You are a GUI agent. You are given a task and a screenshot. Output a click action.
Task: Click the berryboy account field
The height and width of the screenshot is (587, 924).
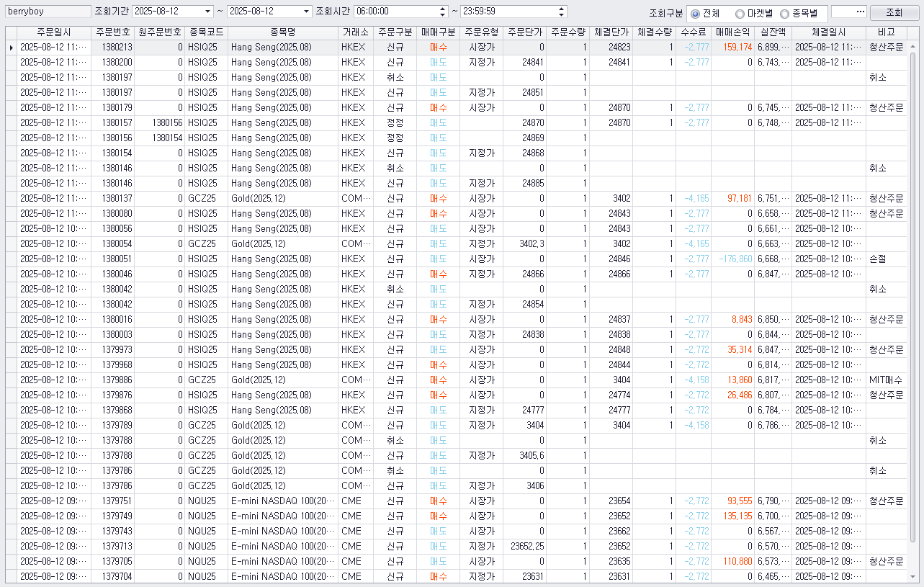[48, 12]
